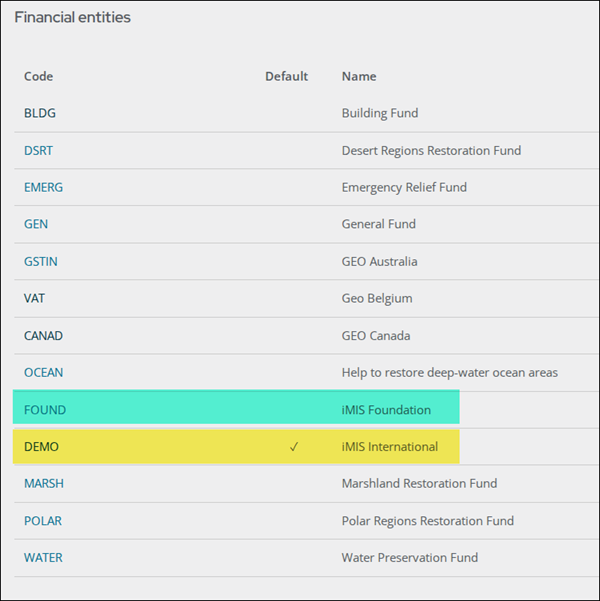Click the BLDG entity code
Image resolution: width=600 pixels, height=601 pixels.
click(x=40, y=113)
